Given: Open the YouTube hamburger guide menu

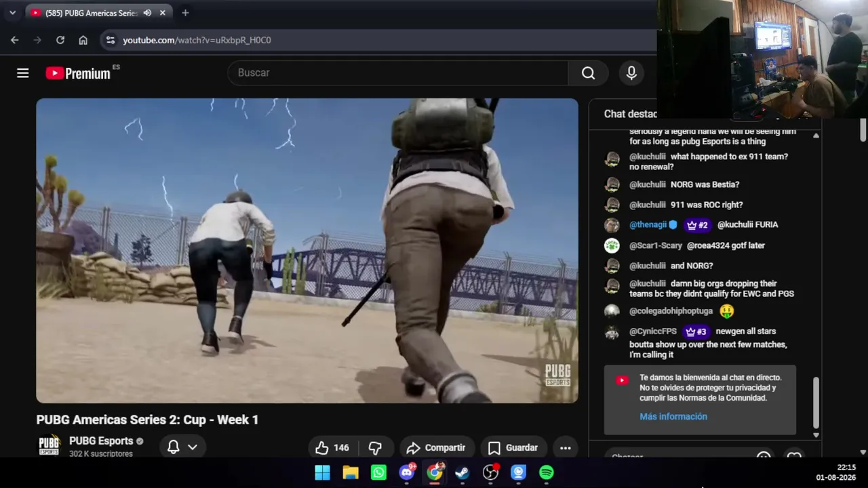Looking at the screenshot, I should [23, 73].
